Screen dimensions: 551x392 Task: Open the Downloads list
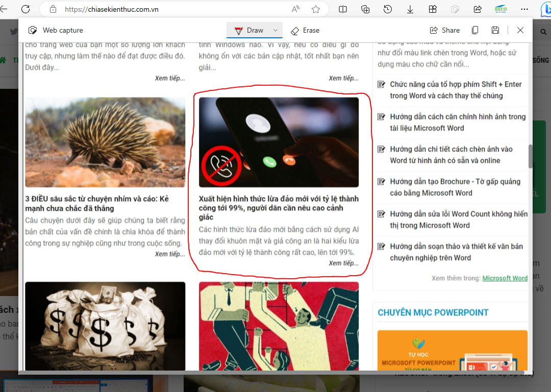coord(410,9)
